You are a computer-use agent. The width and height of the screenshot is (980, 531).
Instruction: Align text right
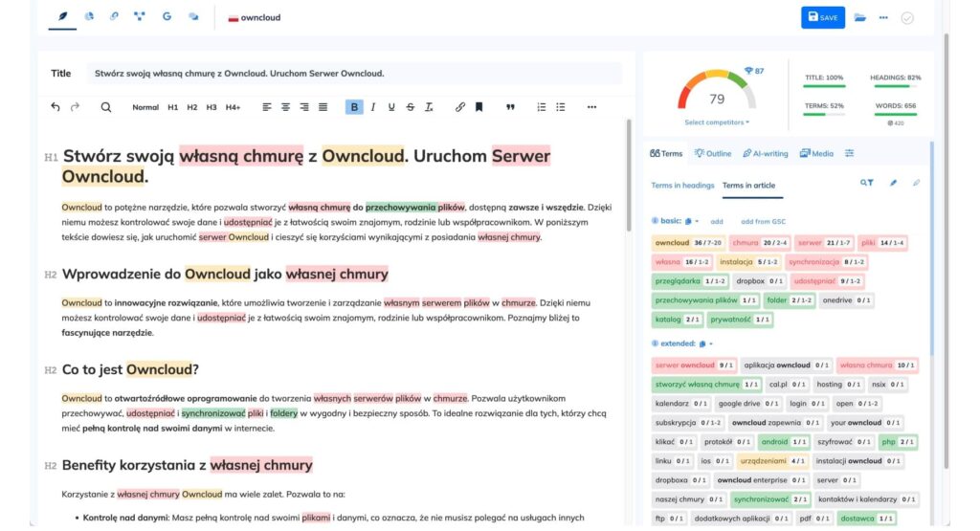pos(304,107)
